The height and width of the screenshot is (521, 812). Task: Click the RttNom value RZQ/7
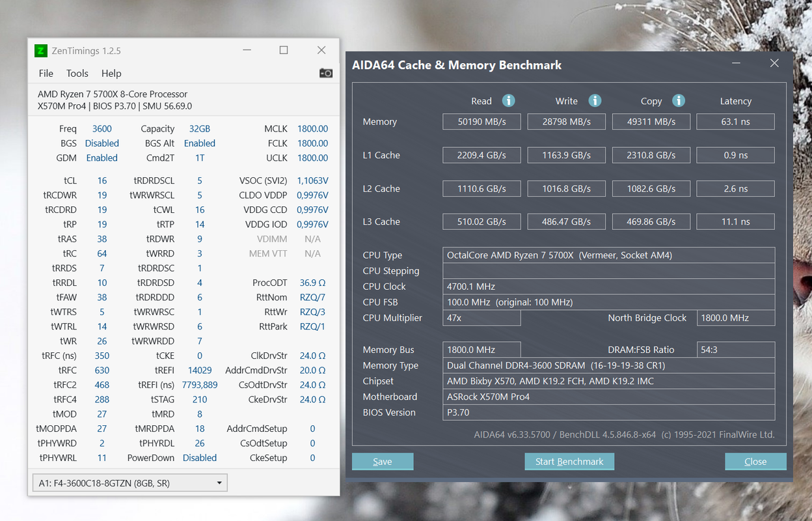(312, 297)
